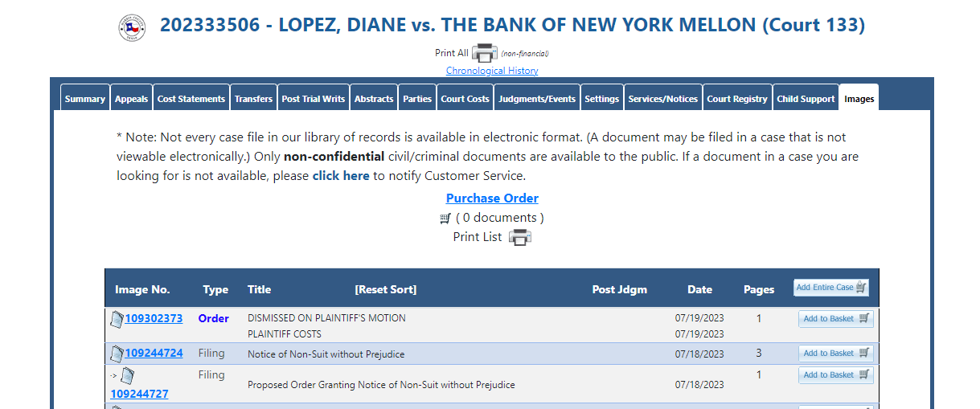This screenshot has width=980, height=409.
Task: Click the Print All printer icon
Action: [485, 53]
